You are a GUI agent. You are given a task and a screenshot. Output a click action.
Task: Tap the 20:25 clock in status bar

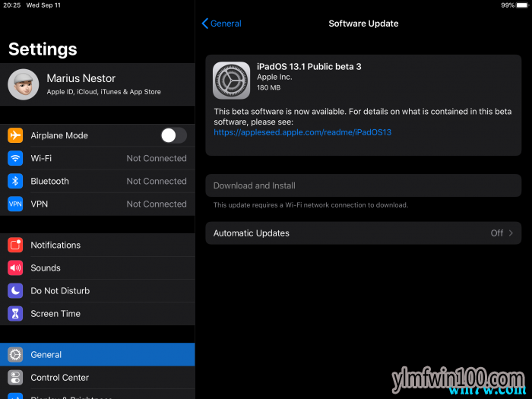[x=12, y=5]
